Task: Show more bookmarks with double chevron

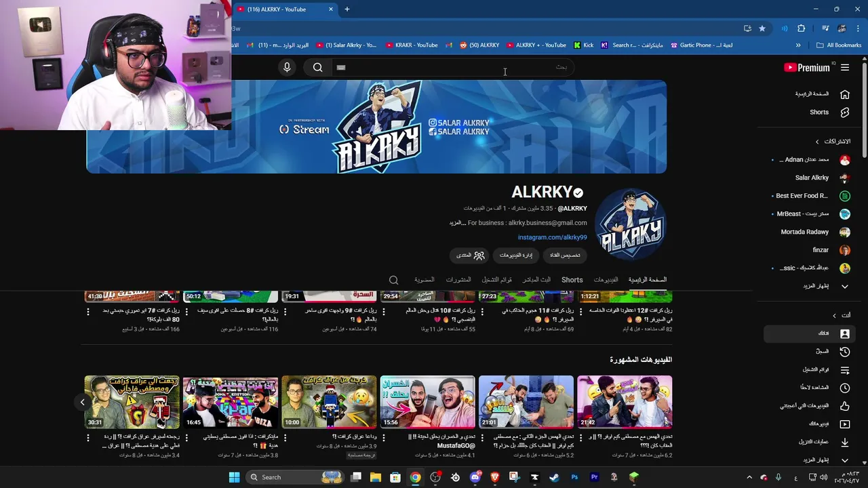Action: [x=798, y=45]
